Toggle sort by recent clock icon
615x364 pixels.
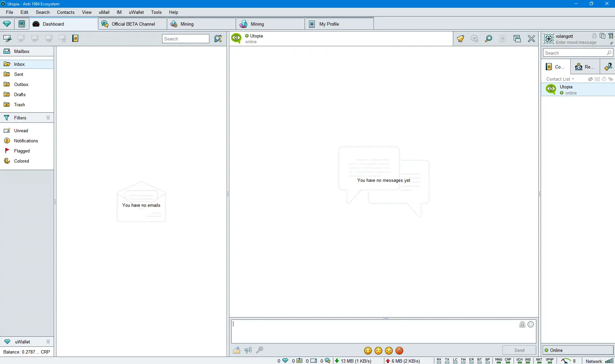pyautogui.click(x=604, y=79)
